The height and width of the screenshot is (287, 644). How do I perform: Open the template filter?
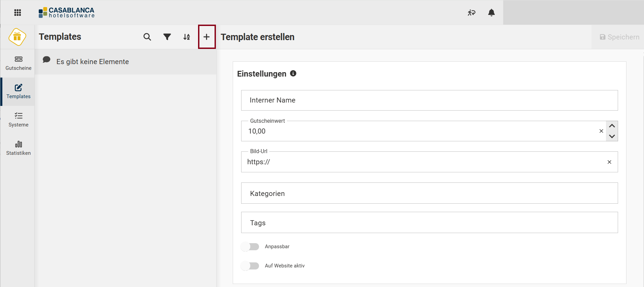167,37
